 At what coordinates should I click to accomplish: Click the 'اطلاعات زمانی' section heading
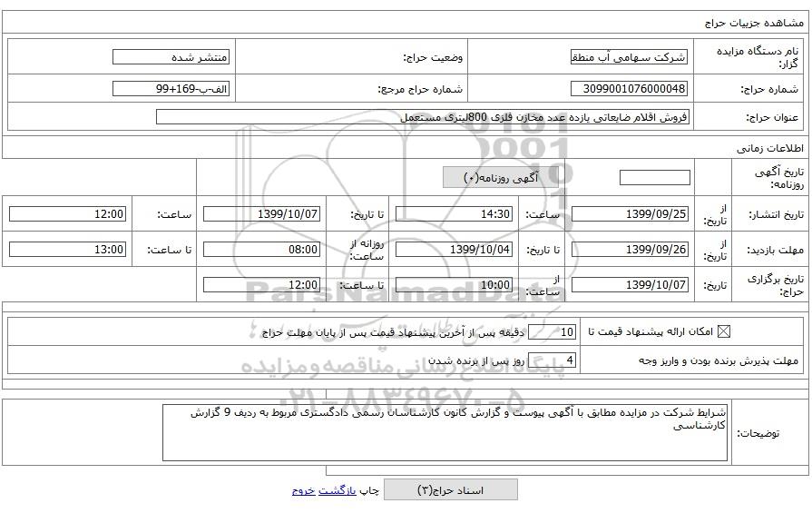[770, 149]
